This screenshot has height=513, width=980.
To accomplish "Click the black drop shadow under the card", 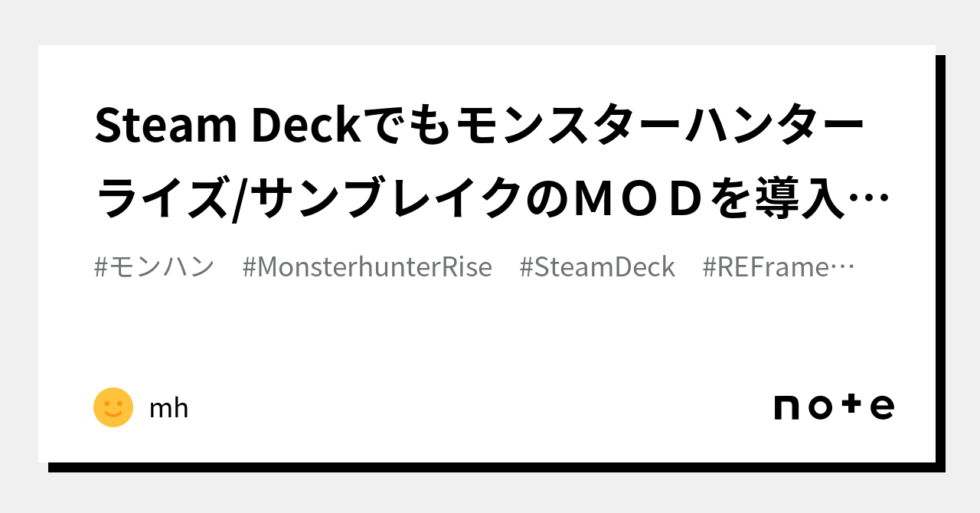I will pyautogui.click(x=497, y=467).
